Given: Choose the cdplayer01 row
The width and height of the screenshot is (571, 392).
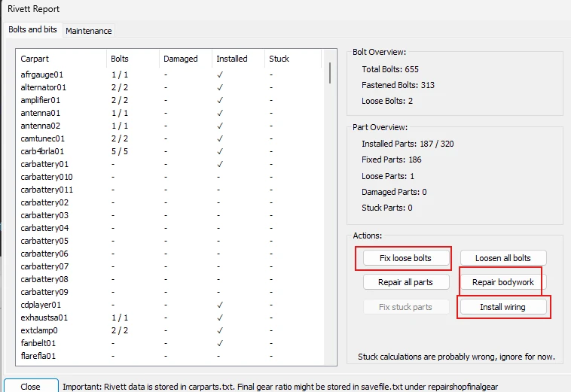Looking at the screenshot, I should click(x=41, y=305).
